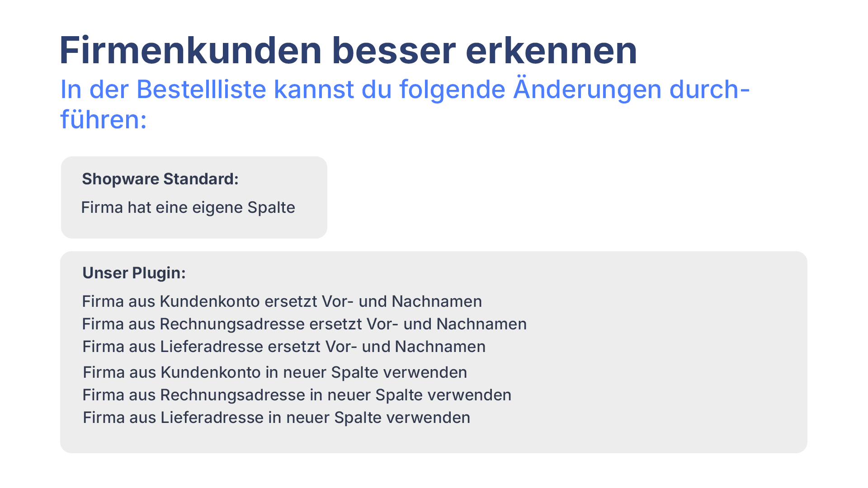
Task: Click "Firma aus Rechnungsadresse ersetzt Vor- und Nachnamen"
Action: click(x=304, y=324)
